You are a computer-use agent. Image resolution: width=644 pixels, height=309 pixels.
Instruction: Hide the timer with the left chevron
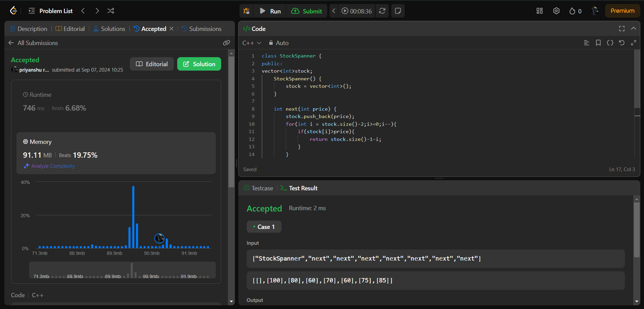[334, 11]
